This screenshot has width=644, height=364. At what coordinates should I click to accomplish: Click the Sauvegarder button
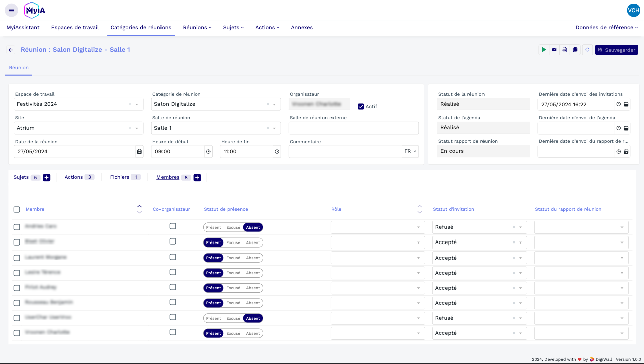(x=616, y=50)
